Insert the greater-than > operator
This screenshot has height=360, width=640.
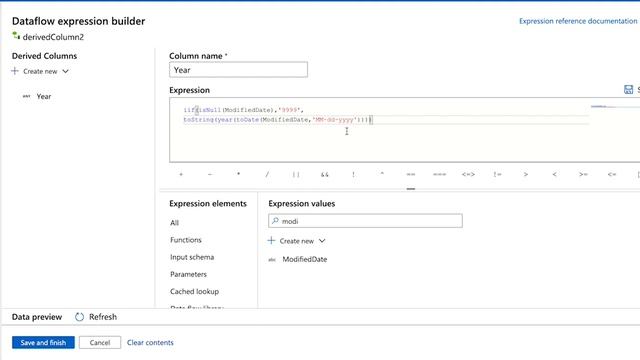(x=526, y=174)
